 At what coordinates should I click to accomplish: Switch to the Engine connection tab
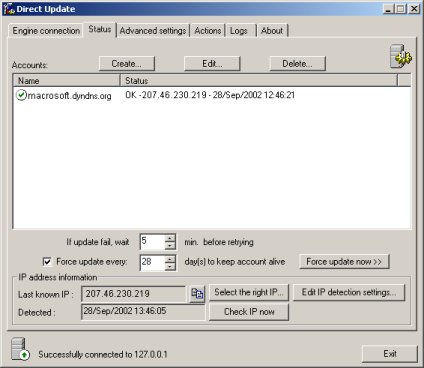(x=46, y=31)
